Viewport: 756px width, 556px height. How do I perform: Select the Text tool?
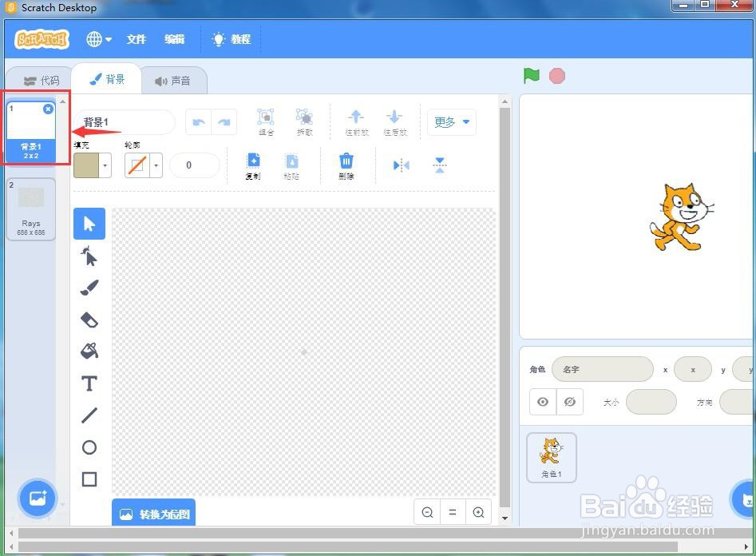pos(89,383)
